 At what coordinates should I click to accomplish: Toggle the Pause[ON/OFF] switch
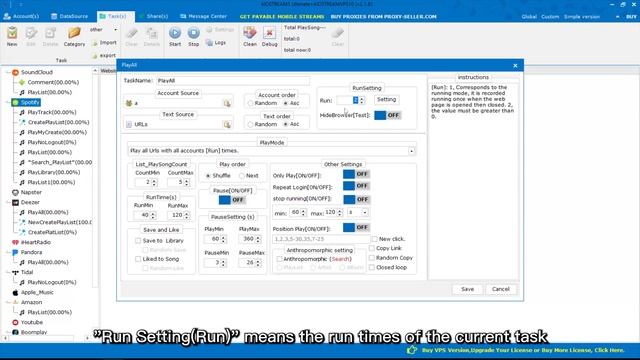pyautogui.click(x=232, y=200)
